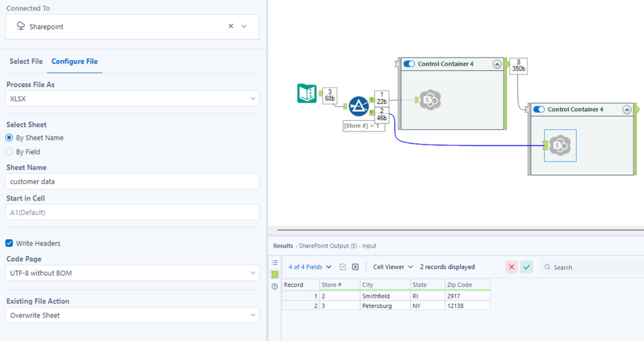Select the Filter tool on the canvas

coord(359,106)
